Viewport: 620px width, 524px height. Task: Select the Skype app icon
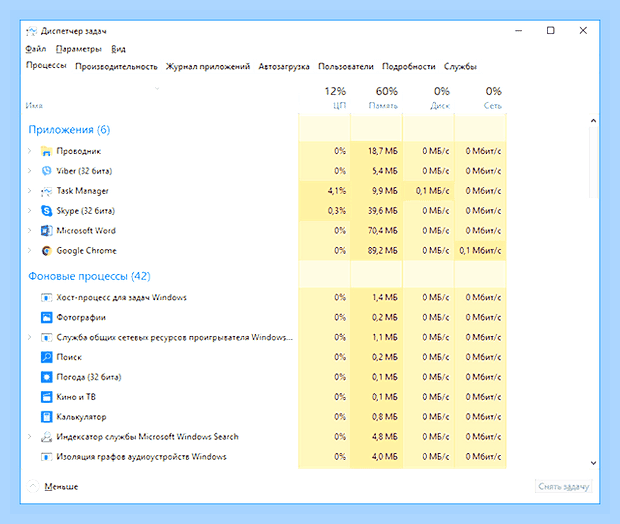pos(46,211)
